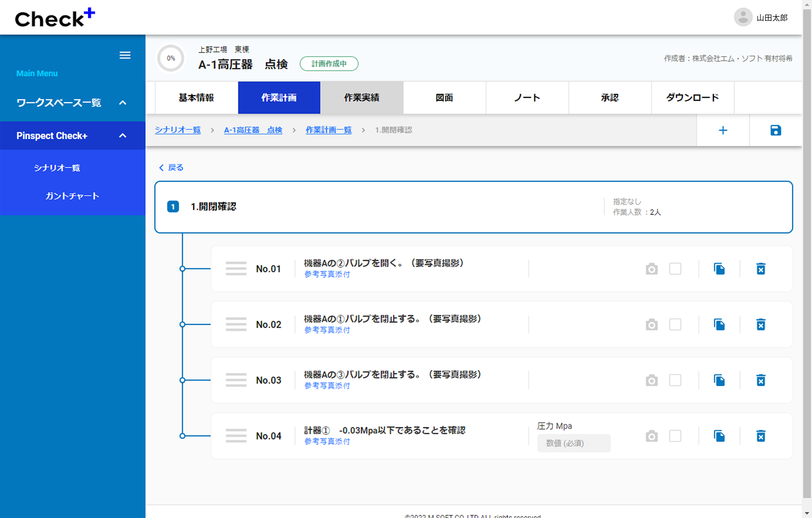Viewport: 812px width, 518px height.
Task: Open the ダウンロード tab
Action: [x=692, y=98]
